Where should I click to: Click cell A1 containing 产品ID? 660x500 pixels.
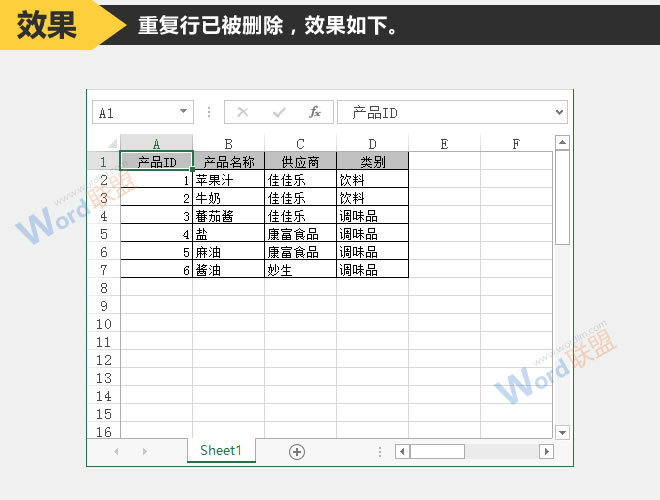pyautogui.click(x=157, y=161)
